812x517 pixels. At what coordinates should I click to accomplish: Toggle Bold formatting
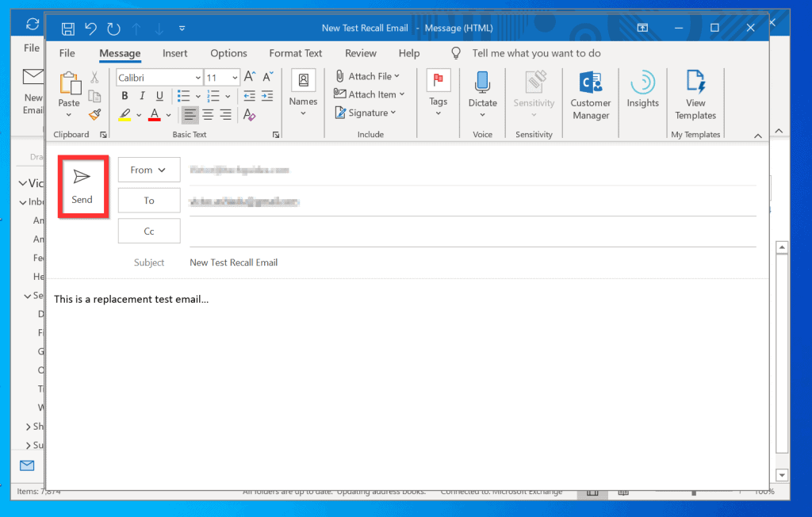124,96
